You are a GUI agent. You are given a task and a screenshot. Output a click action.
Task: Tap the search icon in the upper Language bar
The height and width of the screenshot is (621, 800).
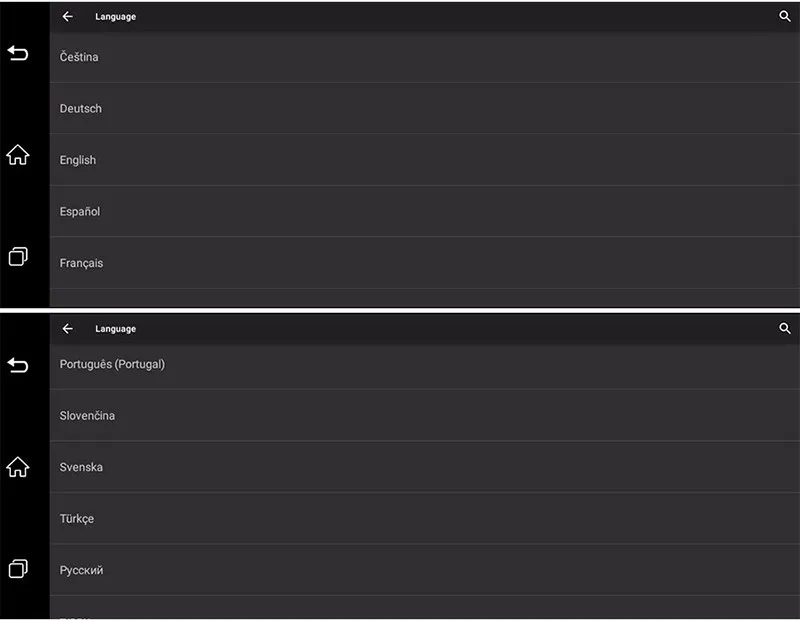point(785,16)
